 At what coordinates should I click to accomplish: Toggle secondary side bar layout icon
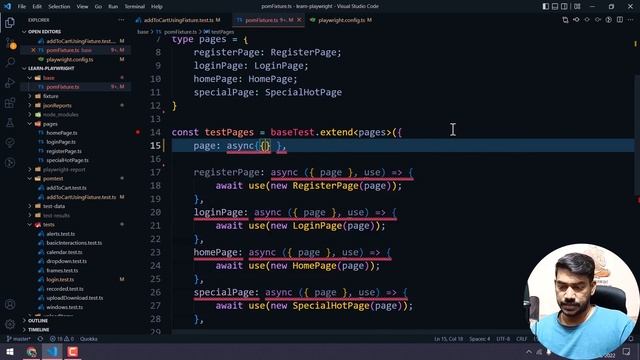pyautogui.click(x=564, y=7)
